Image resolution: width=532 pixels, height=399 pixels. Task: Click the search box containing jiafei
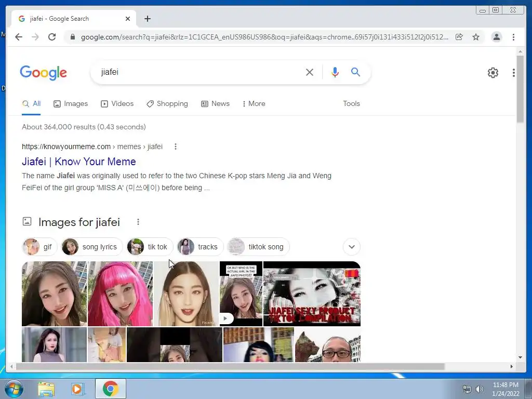pyautogui.click(x=200, y=72)
